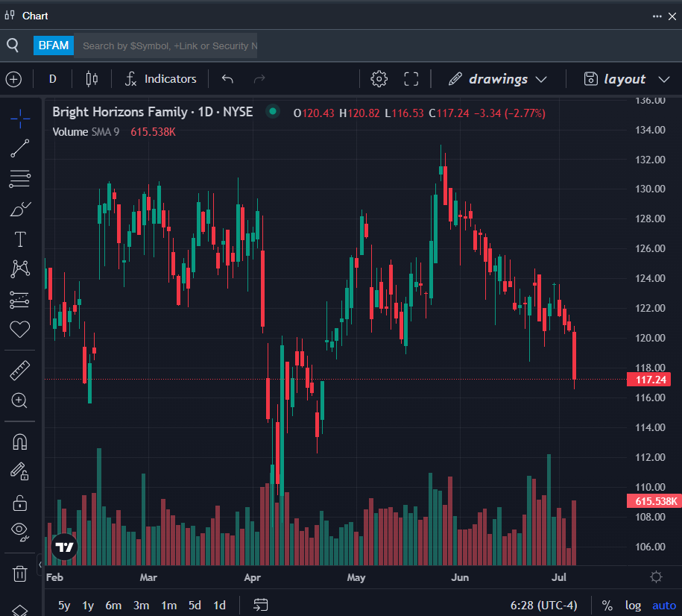
Task: Click the green market status dot
Action: coord(273,111)
